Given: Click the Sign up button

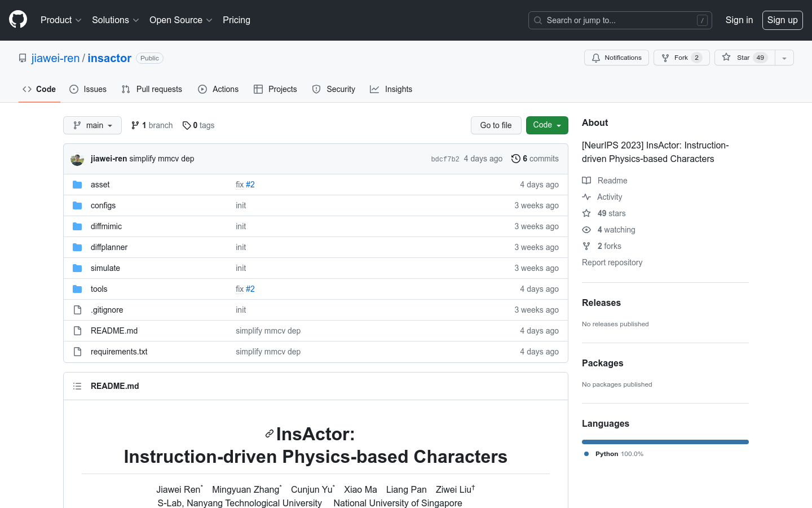Looking at the screenshot, I should coord(783,20).
